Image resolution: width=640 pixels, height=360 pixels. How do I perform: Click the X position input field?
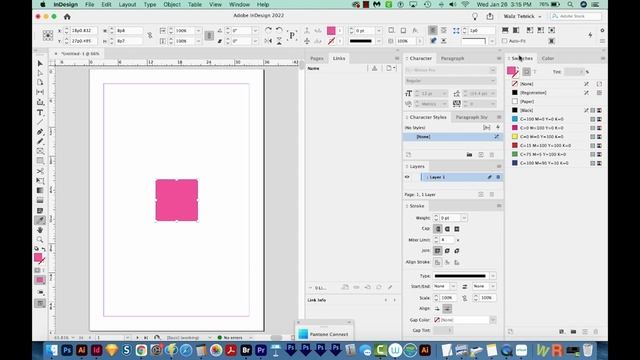coord(84,31)
